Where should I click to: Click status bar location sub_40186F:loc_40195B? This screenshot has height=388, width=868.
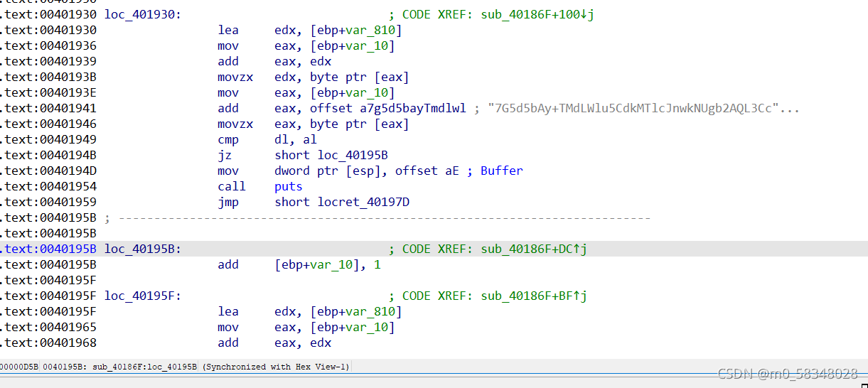pyautogui.click(x=145, y=367)
